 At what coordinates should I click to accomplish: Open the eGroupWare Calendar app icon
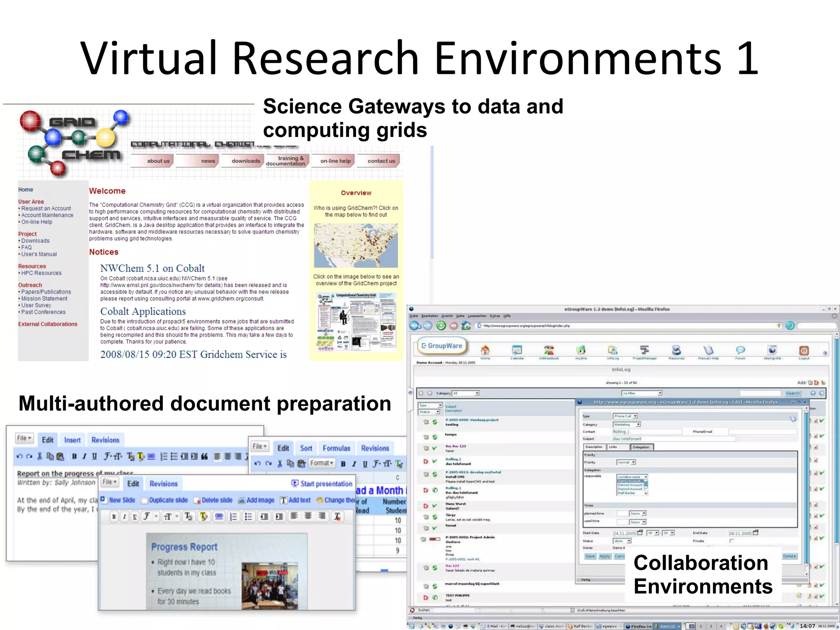pos(517,350)
